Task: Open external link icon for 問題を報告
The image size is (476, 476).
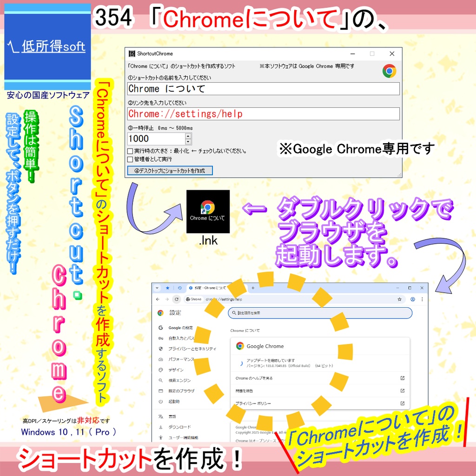Action: pyautogui.click(x=402, y=390)
